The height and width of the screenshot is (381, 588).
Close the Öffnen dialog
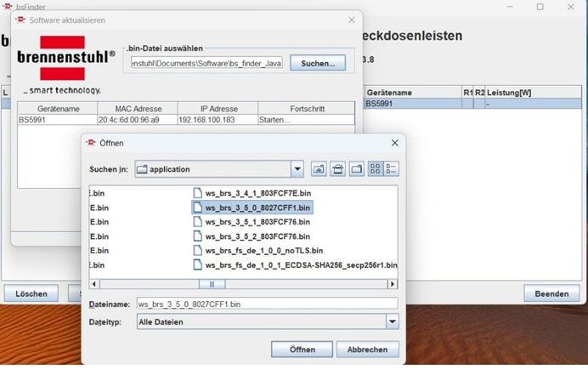pos(395,143)
